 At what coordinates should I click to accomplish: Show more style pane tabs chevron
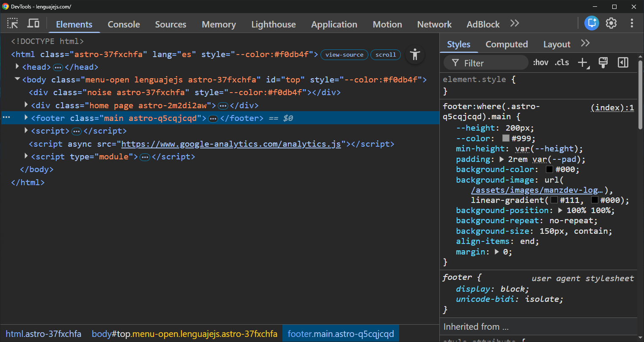[585, 44]
